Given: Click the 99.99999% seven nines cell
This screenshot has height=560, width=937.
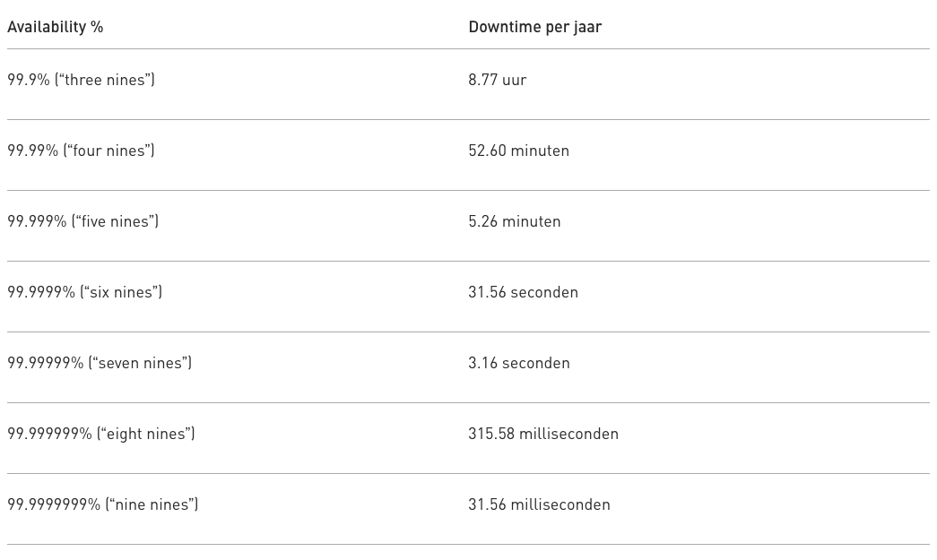Looking at the screenshot, I should [x=100, y=363].
